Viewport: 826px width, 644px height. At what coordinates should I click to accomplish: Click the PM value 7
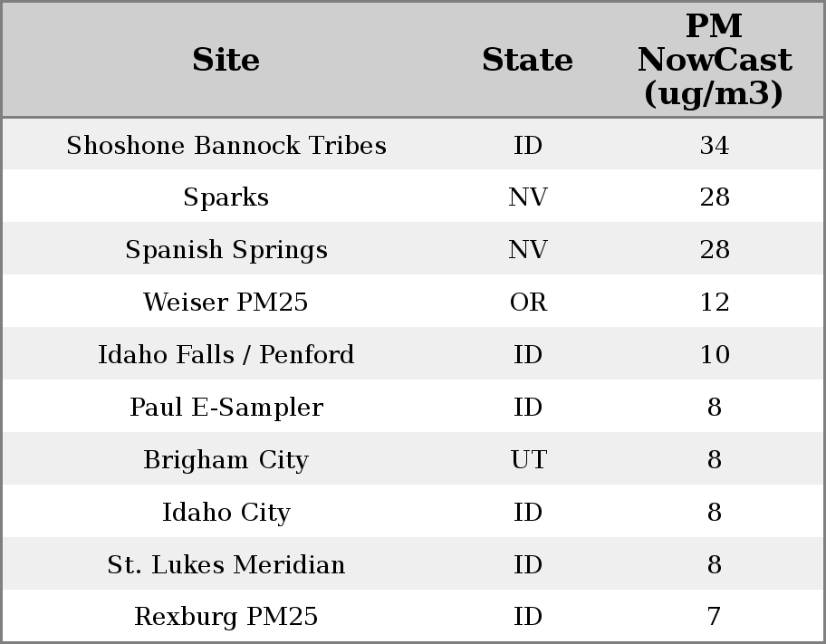714,617
